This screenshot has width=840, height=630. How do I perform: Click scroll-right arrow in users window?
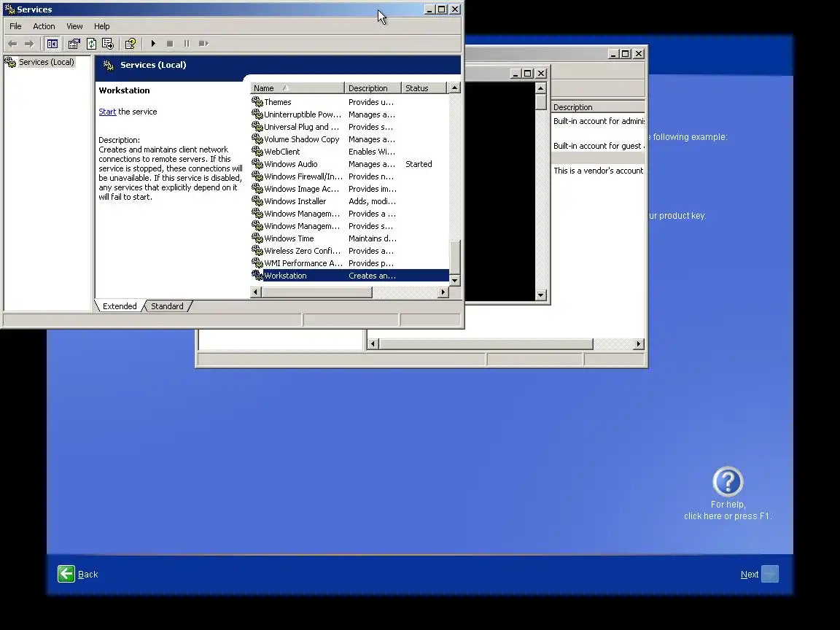tap(638, 344)
